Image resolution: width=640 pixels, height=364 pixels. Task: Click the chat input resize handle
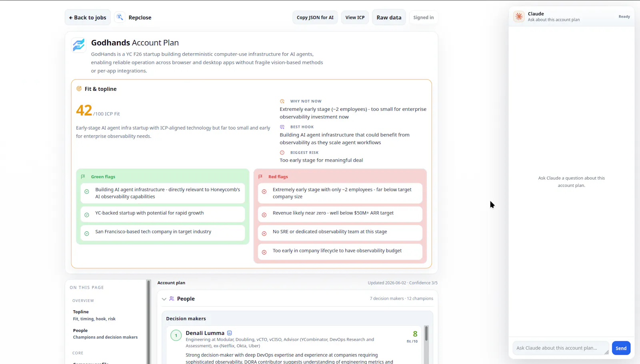click(606, 352)
